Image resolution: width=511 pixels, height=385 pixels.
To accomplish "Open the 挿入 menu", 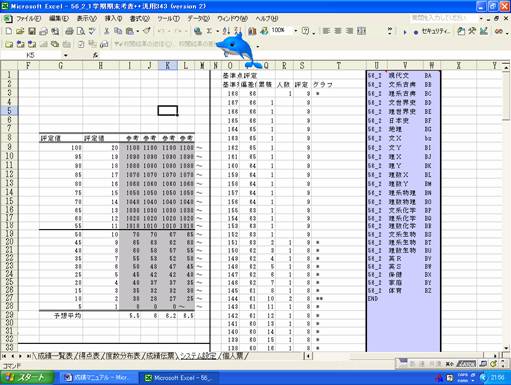I will (113, 19).
